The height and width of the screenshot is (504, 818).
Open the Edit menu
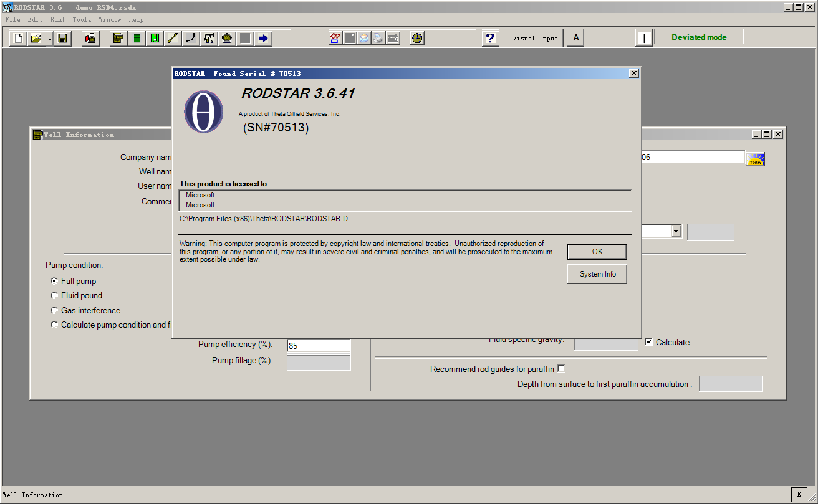coord(35,19)
